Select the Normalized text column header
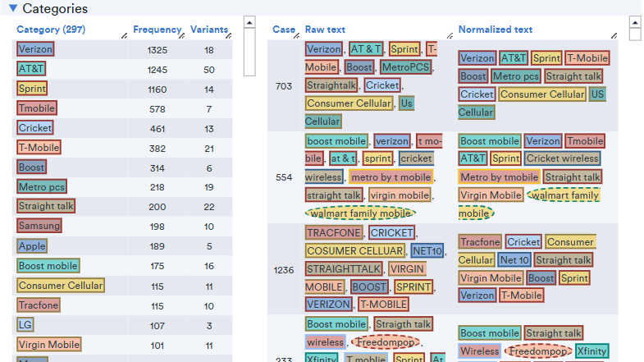The width and height of the screenshot is (644, 362). point(495,30)
